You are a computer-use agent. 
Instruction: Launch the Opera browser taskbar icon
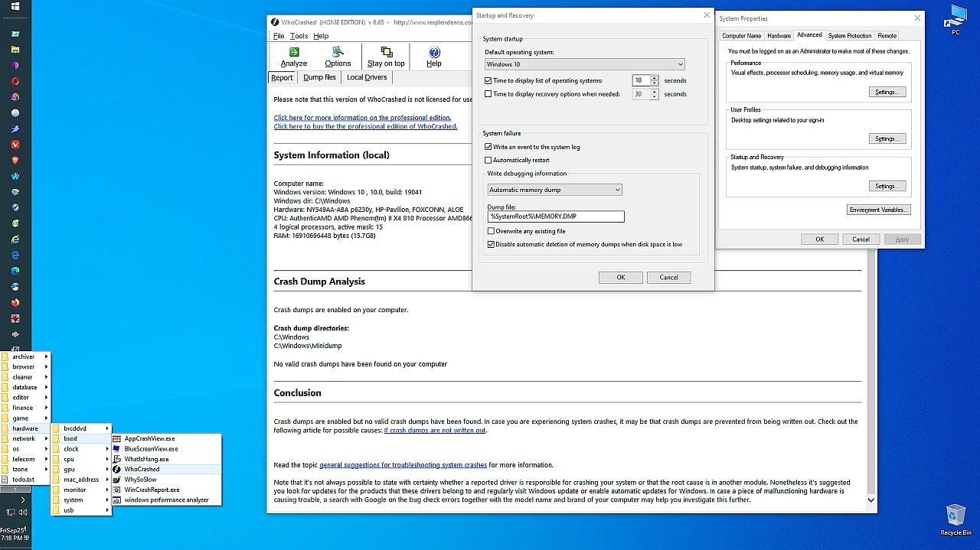[15, 81]
